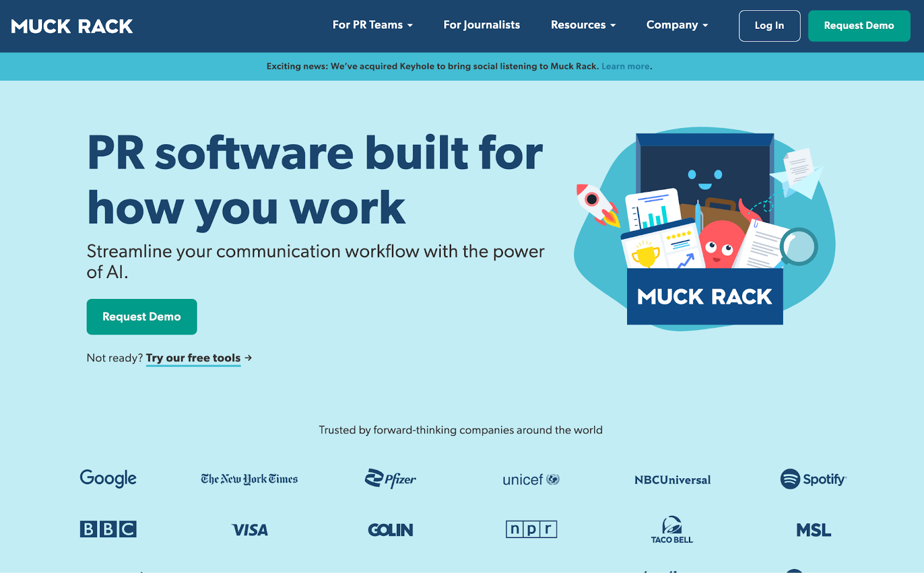Open the For PR Teams dropdown menu
This screenshot has width=924, height=573.
click(372, 25)
